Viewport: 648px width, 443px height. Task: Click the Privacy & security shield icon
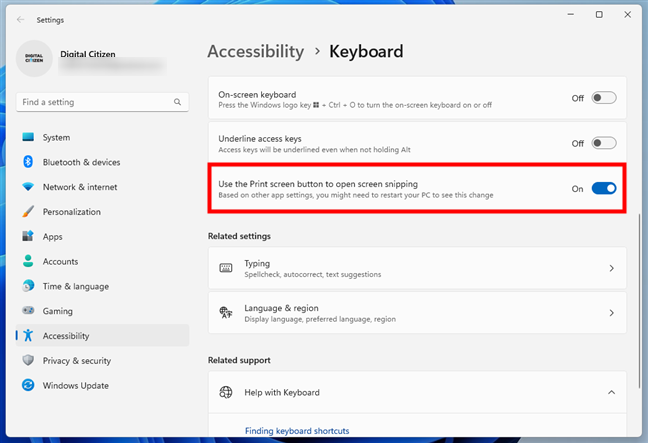pyautogui.click(x=28, y=361)
